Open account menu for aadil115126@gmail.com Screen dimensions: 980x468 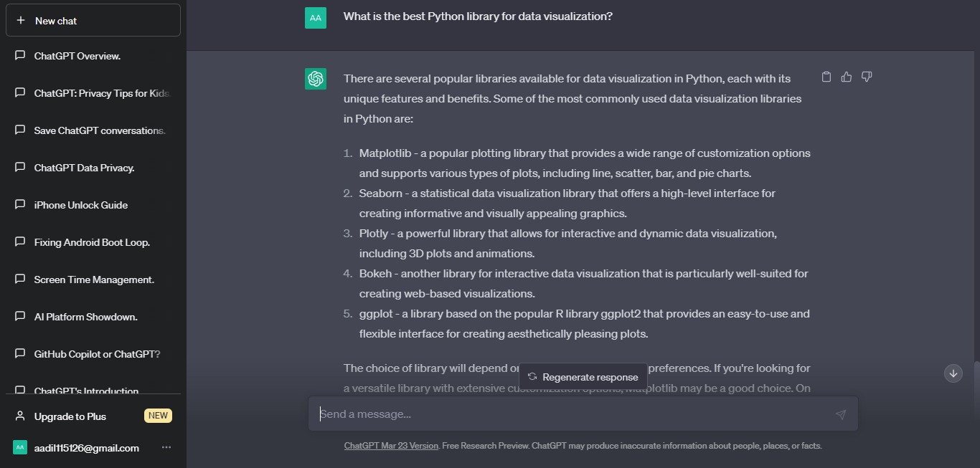(x=87, y=448)
